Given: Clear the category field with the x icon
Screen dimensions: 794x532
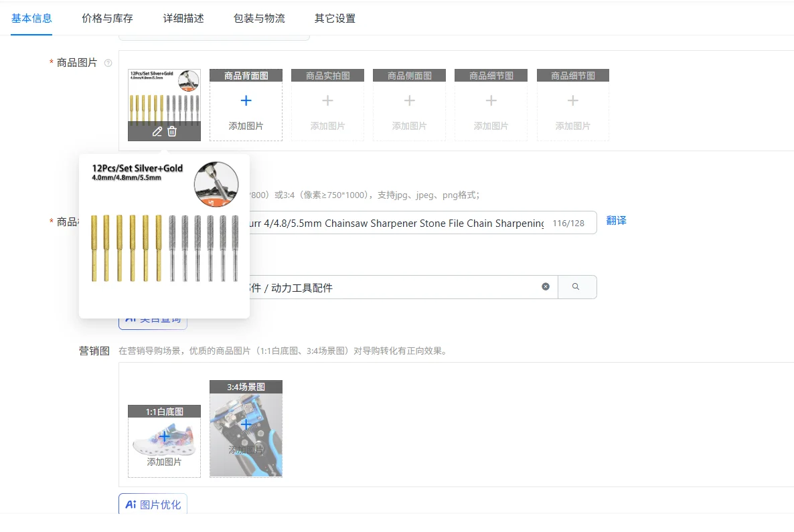Looking at the screenshot, I should coord(546,286).
